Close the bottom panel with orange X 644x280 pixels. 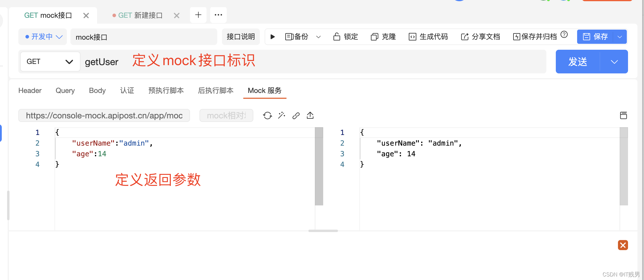[623, 245]
